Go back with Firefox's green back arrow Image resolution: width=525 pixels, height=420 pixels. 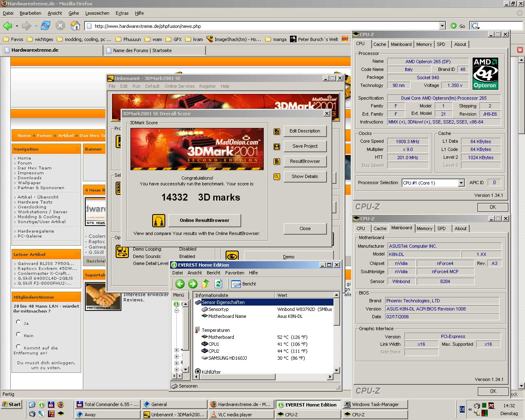pos(7,26)
